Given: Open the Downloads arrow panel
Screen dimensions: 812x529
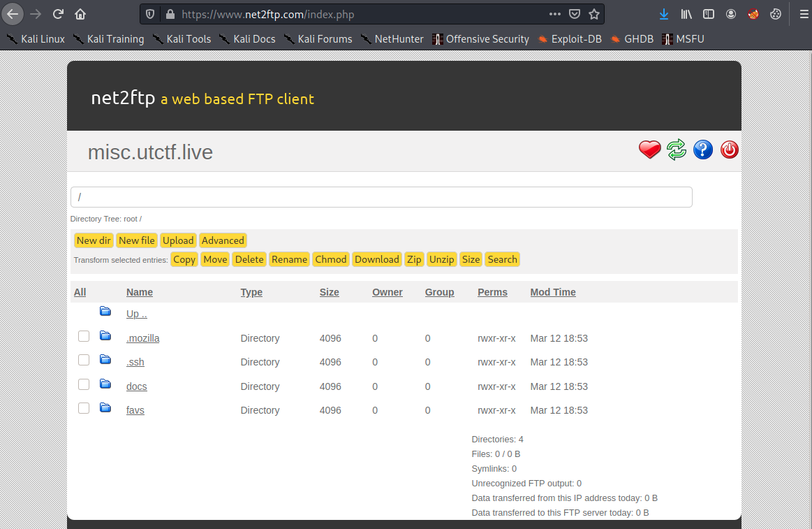Looking at the screenshot, I should [664, 14].
